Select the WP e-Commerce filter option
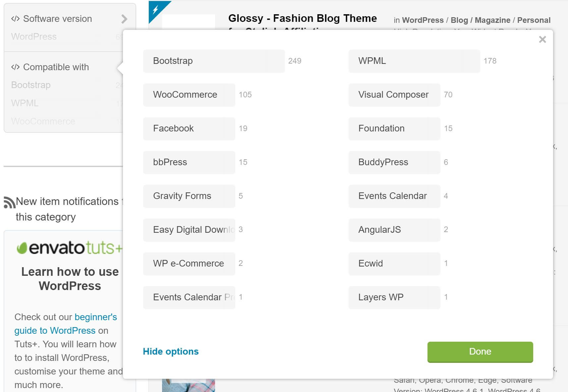568x392 pixels. (x=189, y=264)
